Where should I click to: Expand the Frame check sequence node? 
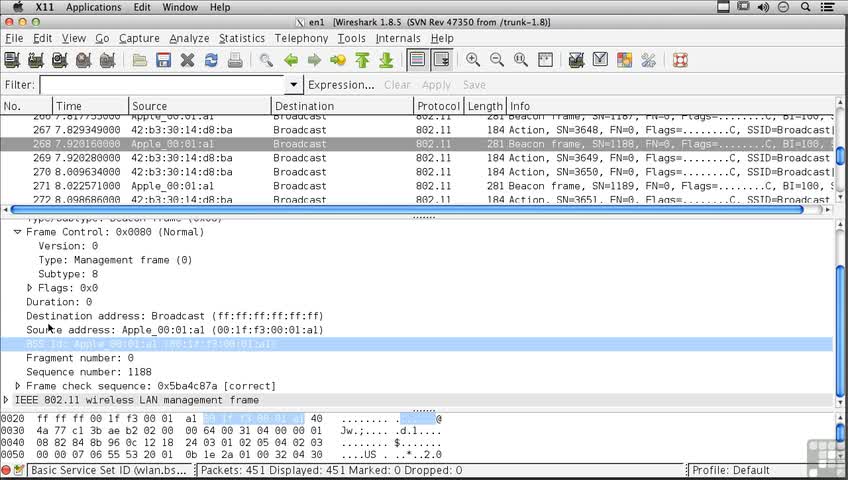18,386
